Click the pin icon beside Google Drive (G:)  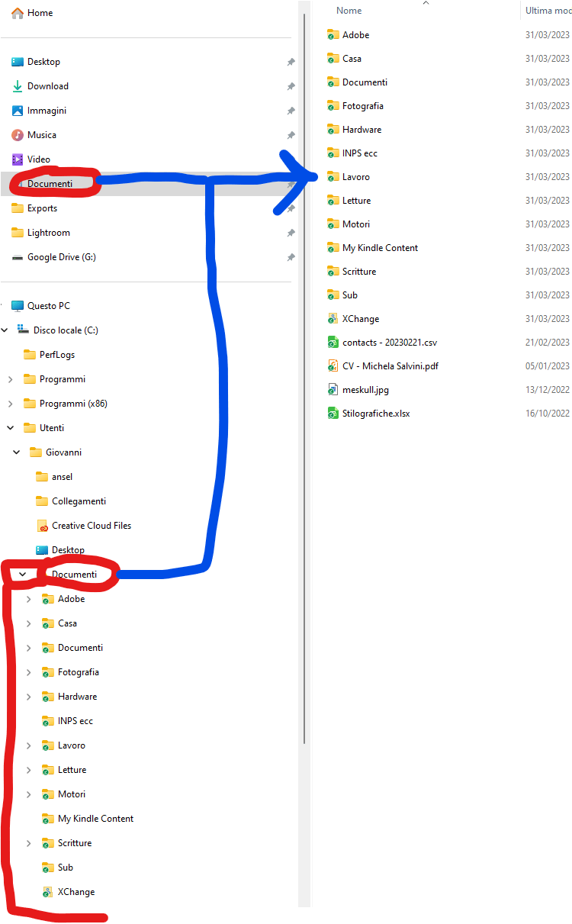click(291, 257)
